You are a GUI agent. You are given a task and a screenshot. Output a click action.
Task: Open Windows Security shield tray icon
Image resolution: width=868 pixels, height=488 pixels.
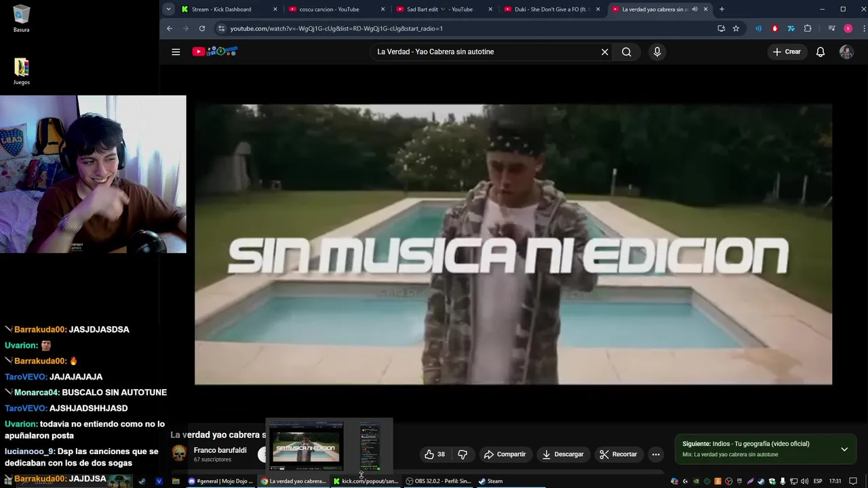pyautogui.click(x=772, y=481)
